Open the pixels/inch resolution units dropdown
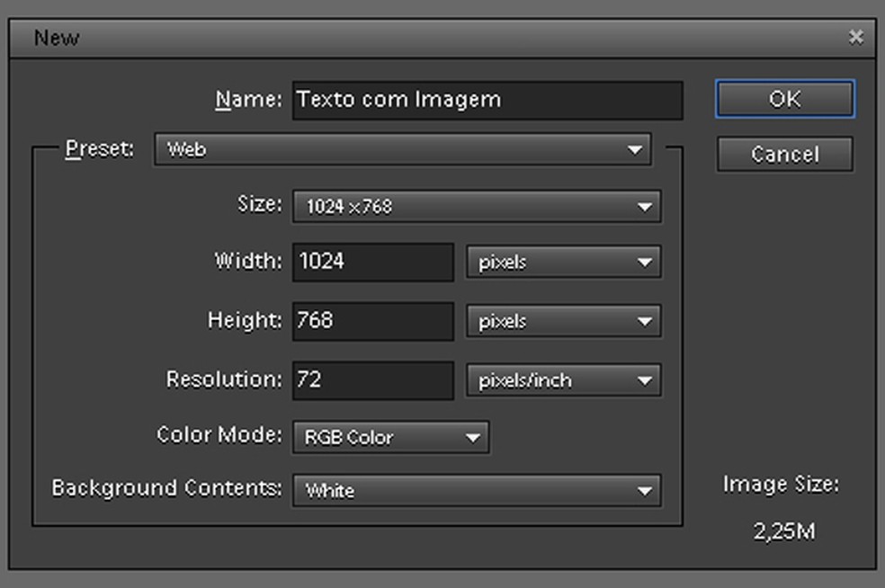The height and width of the screenshot is (588, 885). [563, 380]
